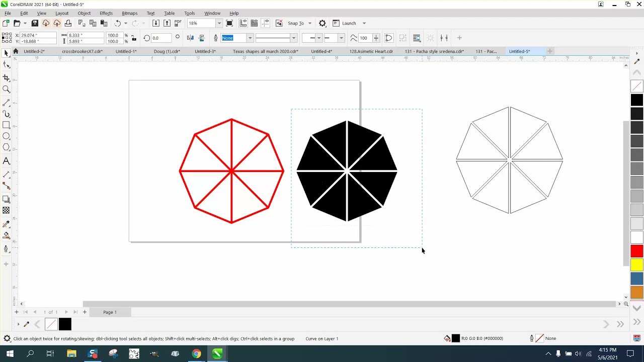
Task: Select the Shape edit tool
Action: click(x=6, y=65)
